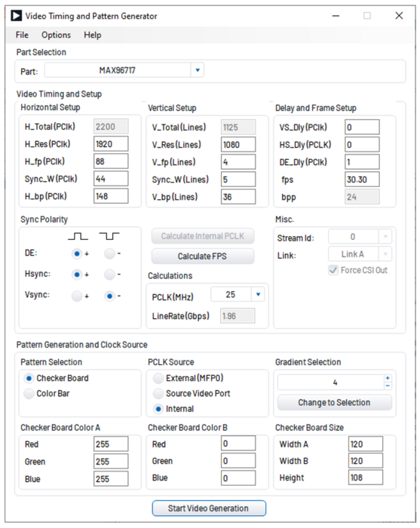Open the PCLK(MHz) dropdown
This screenshot has width=420, height=528.
258,295
